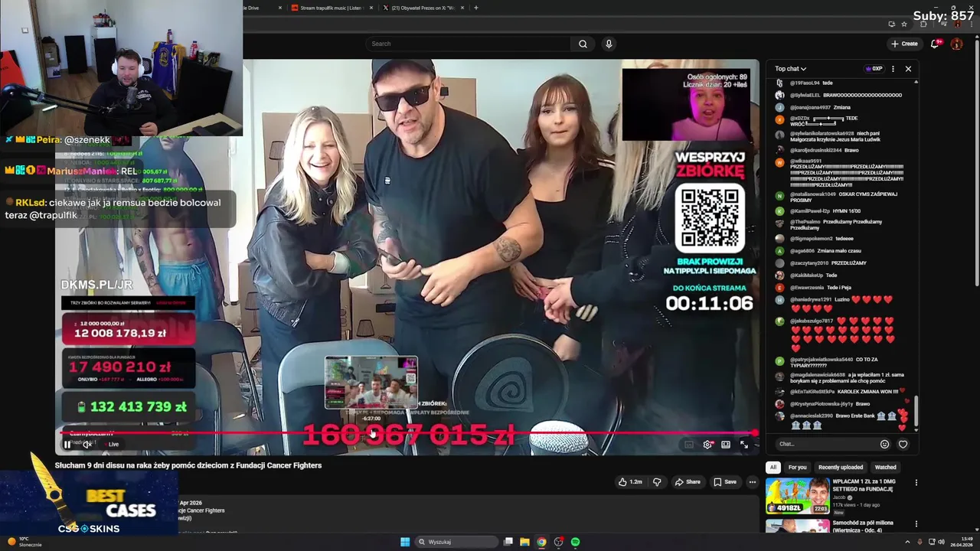Open the emoji picker in chat

click(884, 444)
